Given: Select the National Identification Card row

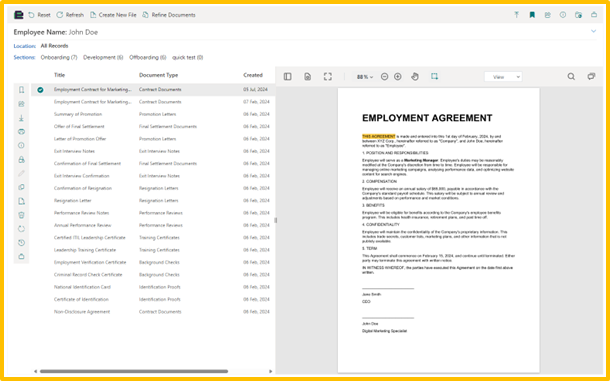Looking at the screenshot, I should (153, 287).
